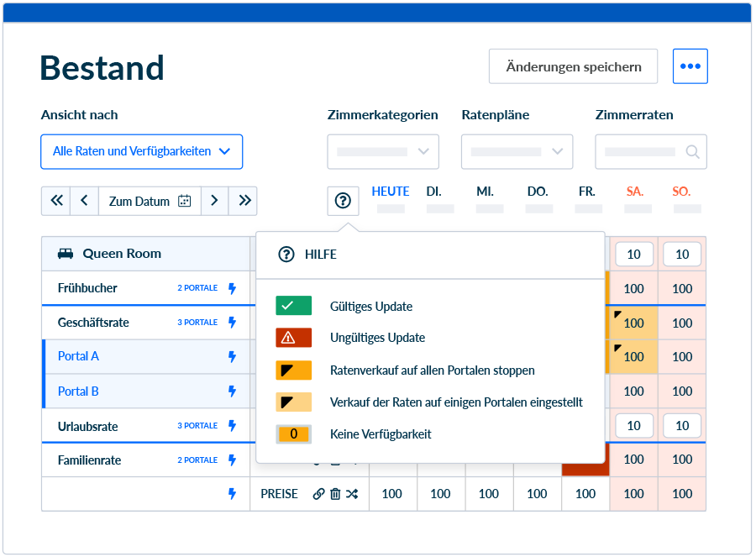756x557 pixels.
Task: Click shuffle icon in bottom PREISE row
Action: pos(352,494)
